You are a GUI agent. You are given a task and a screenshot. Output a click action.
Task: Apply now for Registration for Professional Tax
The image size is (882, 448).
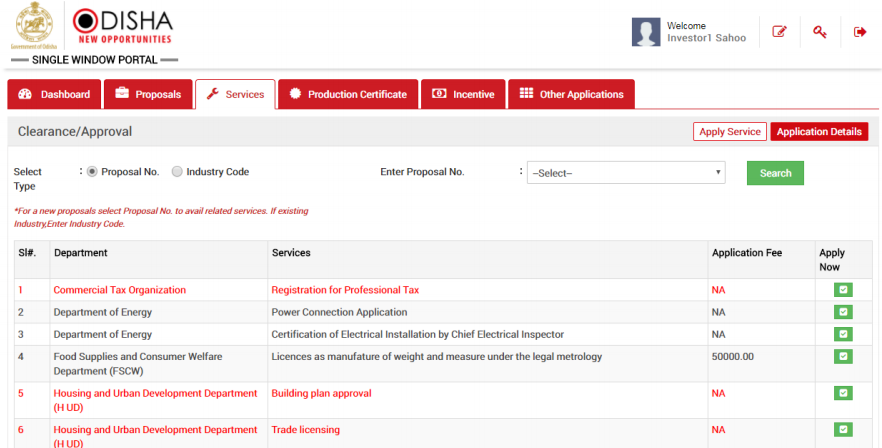[843, 290]
